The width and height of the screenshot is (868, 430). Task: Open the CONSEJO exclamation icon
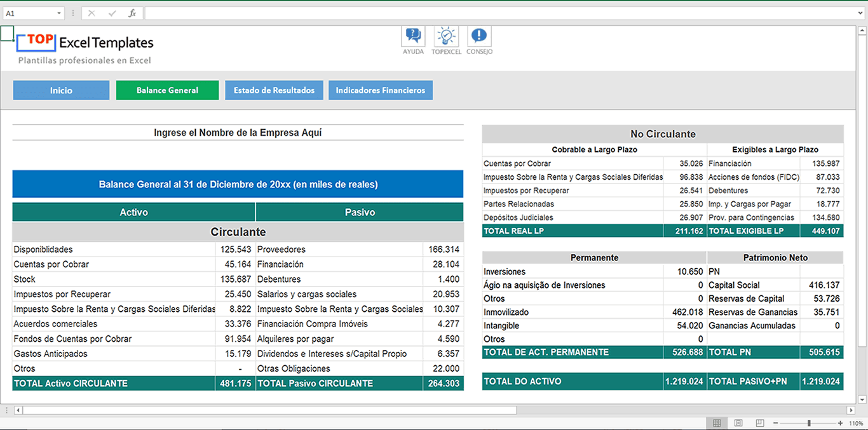(x=478, y=37)
